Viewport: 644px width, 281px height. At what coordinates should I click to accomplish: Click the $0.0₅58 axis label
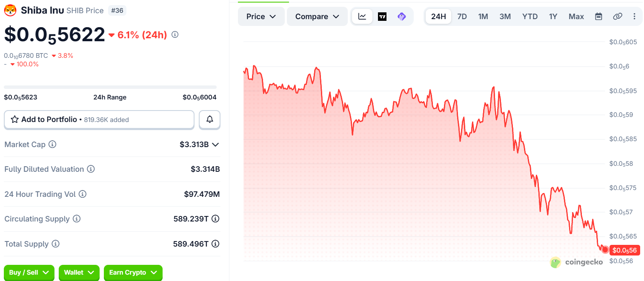coord(621,164)
